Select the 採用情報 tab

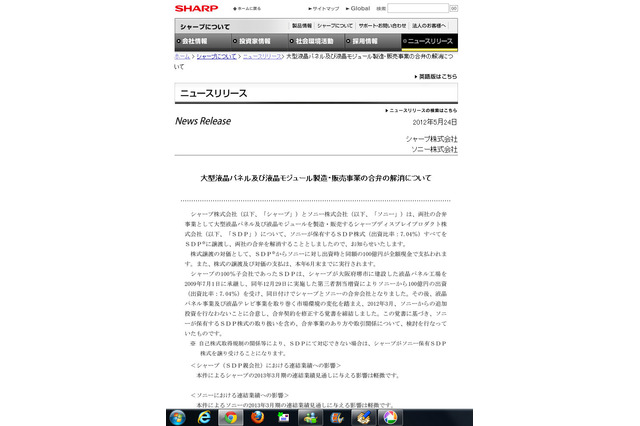(x=373, y=41)
